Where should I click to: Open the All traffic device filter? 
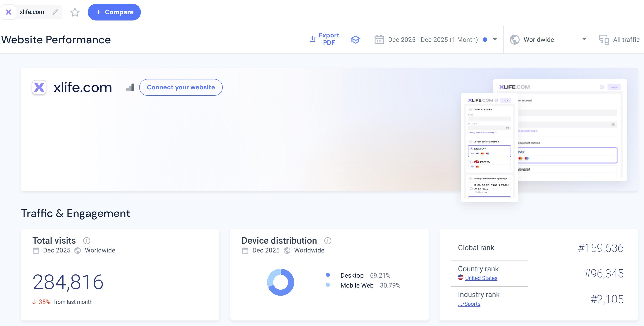(619, 40)
